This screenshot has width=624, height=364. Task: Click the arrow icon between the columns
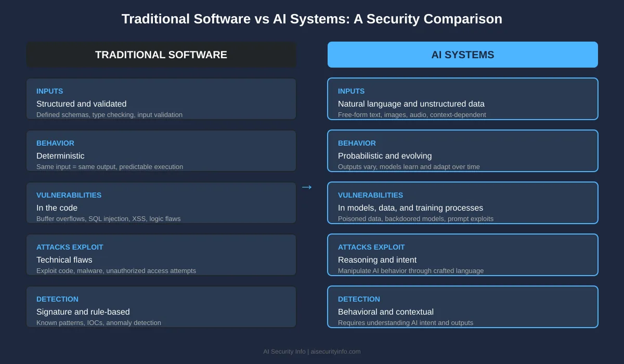pyautogui.click(x=307, y=187)
